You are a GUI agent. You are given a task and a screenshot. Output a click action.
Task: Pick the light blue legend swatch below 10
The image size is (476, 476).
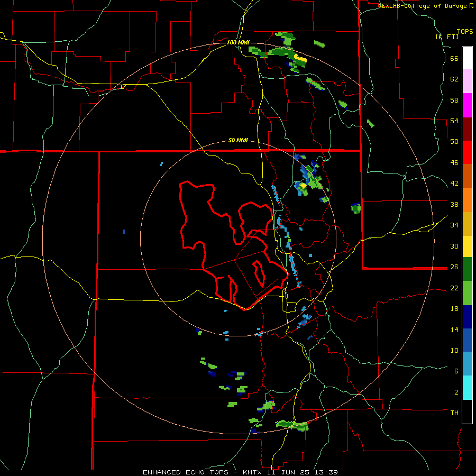(x=467, y=364)
